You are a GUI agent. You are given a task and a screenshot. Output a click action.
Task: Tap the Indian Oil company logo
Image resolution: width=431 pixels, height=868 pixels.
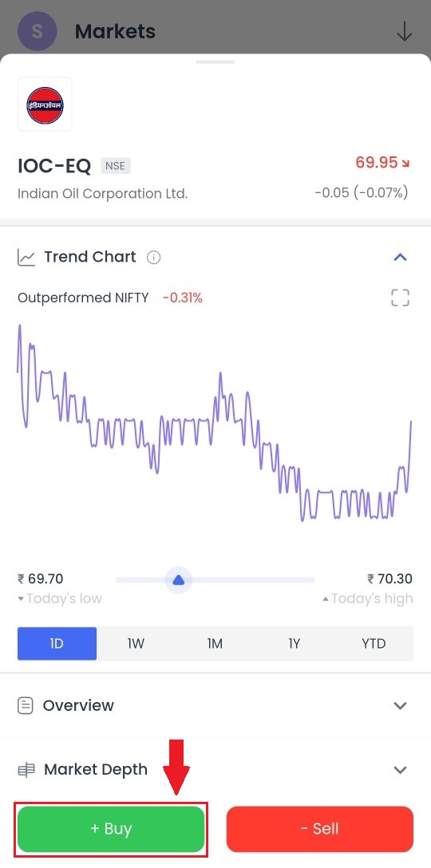point(45,105)
